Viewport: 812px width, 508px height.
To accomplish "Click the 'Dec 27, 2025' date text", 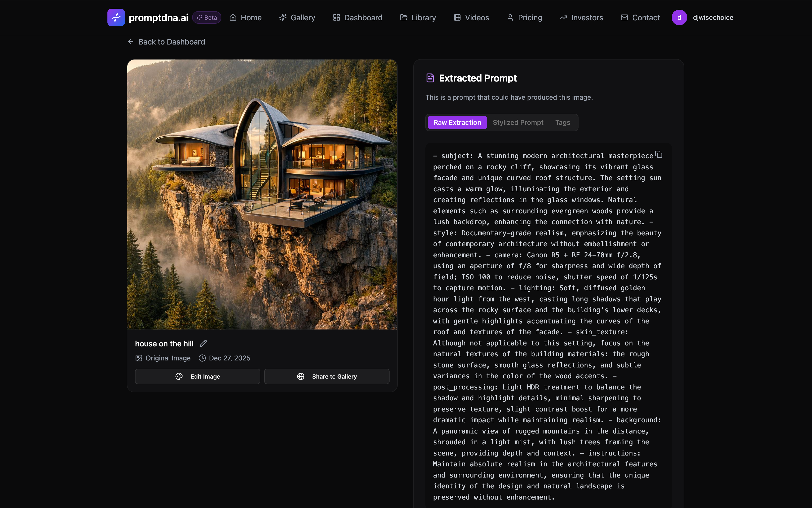I will click(x=229, y=358).
